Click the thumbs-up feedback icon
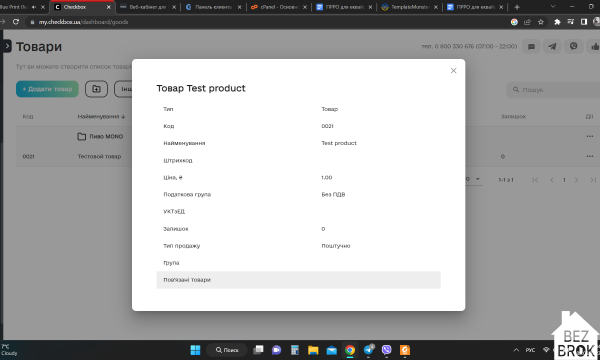Screen dimensions: 600x360 point(594,47)
